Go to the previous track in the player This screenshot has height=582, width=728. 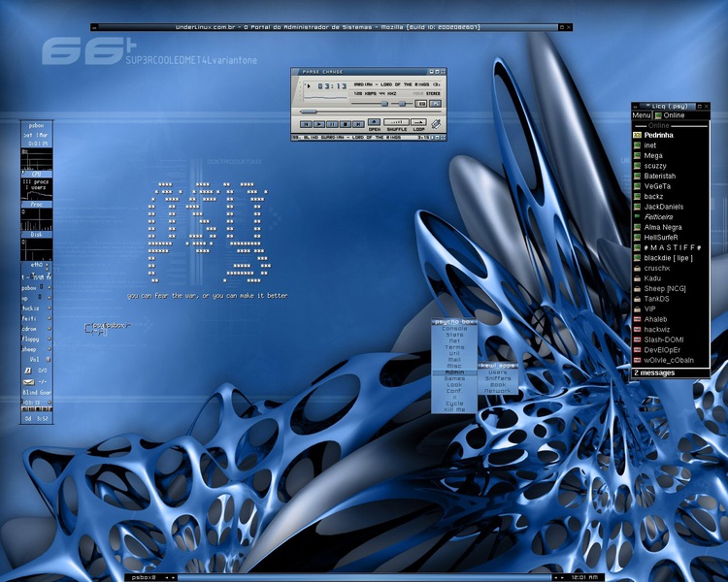[306, 124]
